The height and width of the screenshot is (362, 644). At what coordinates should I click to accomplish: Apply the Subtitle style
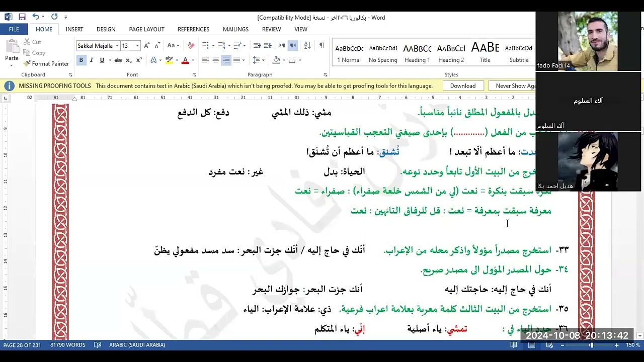tap(519, 53)
